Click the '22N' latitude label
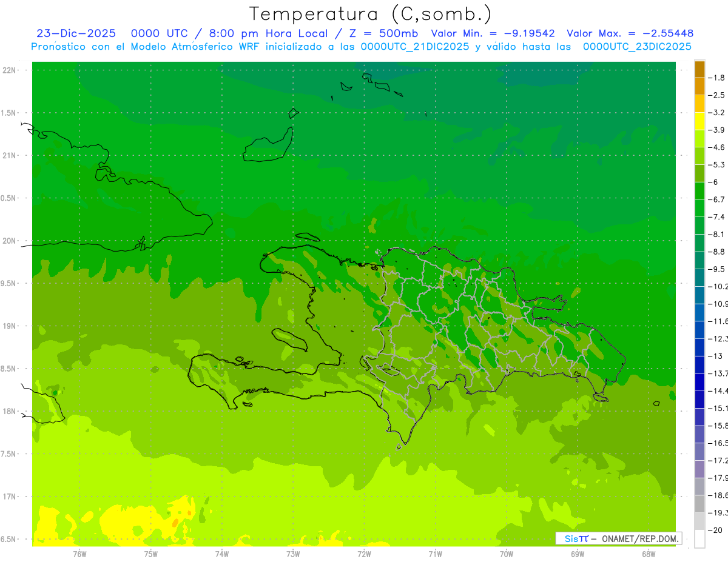The height and width of the screenshot is (562, 728). 8,70
